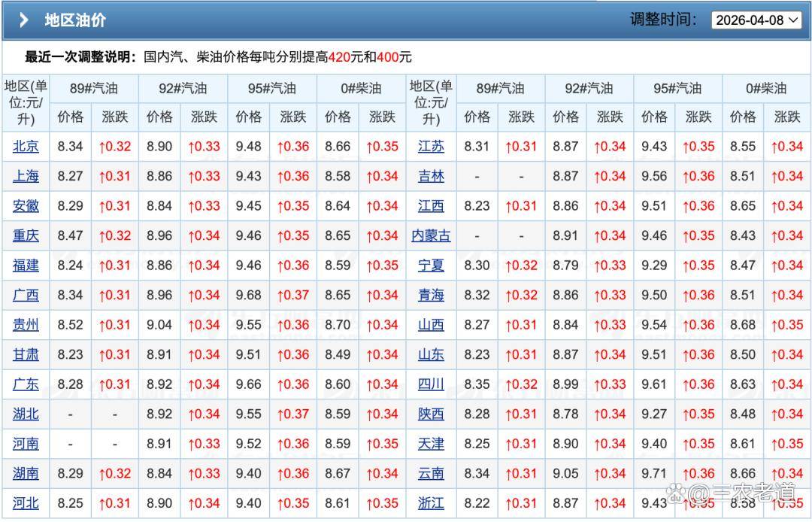Screen dimensions: 812x522
Task: Click 湖南 0# diesel price 8.67
Action: [338, 473]
